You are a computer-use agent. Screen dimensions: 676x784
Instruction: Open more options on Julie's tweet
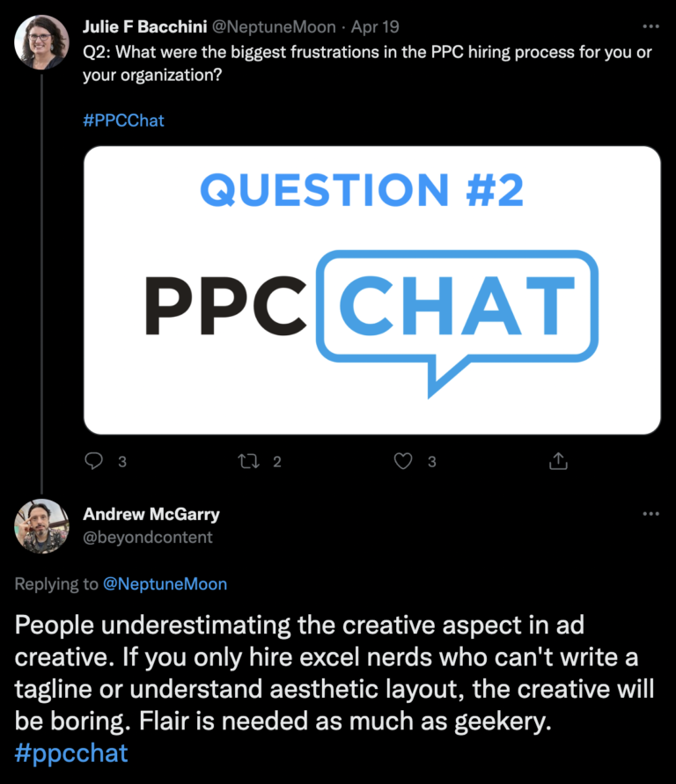pyautogui.click(x=650, y=27)
